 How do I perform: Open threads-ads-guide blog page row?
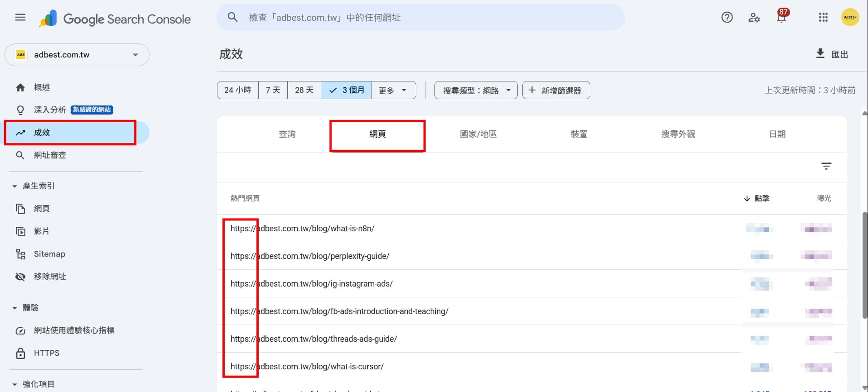532,339
